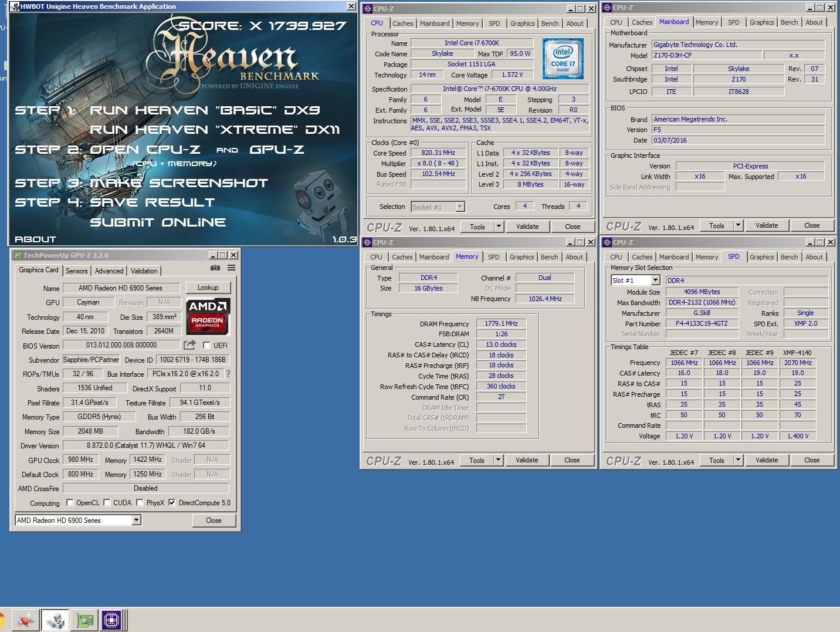Click the DRAM Frequency value 1779.1 MHz
Image resolution: width=840 pixels, height=632 pixels.
click(502, 323)
